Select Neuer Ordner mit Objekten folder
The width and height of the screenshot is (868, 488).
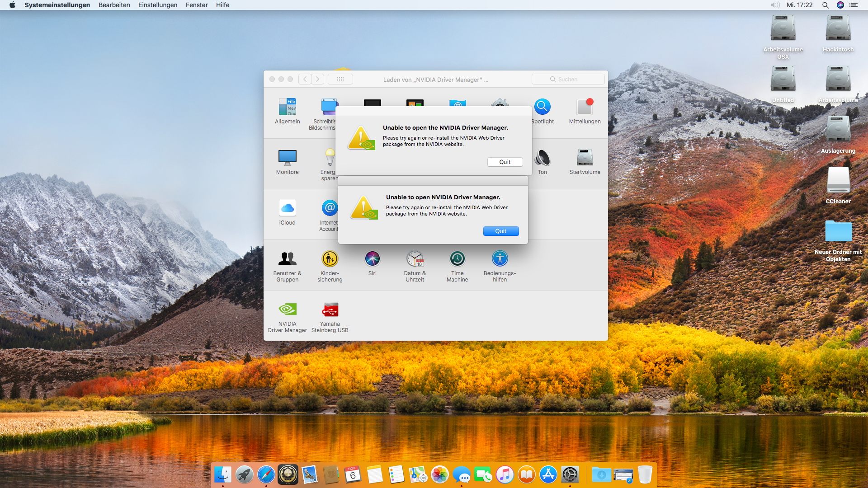click(838, 240)
